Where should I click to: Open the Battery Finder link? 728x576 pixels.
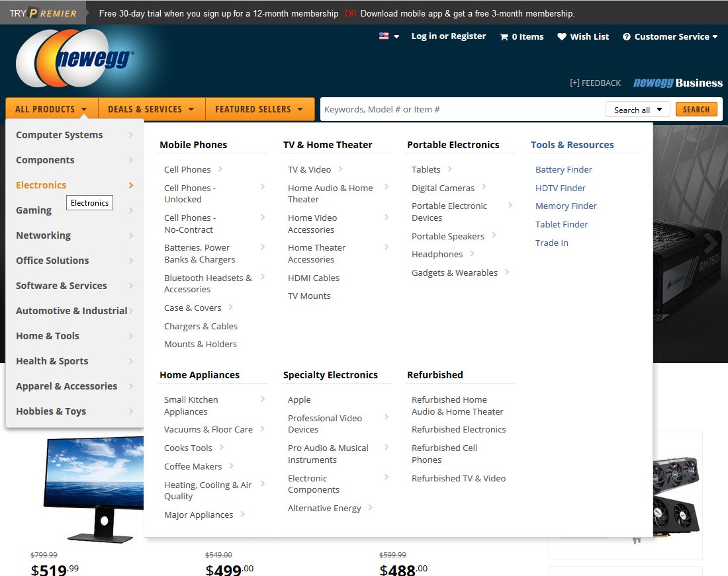563,169
